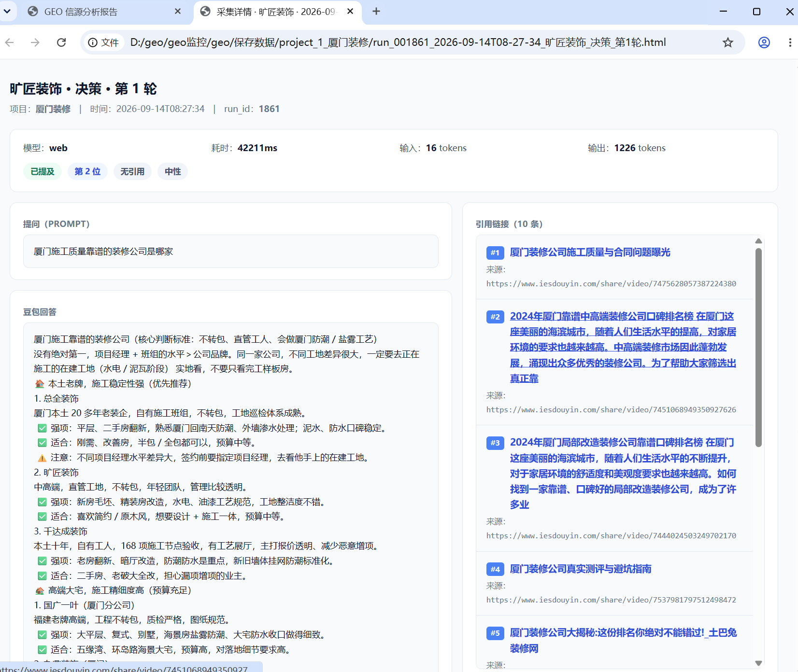The height and width of the screenshot is (672, 798).
Task: Click the #4 citation number badge
Action: coord(495,569)
